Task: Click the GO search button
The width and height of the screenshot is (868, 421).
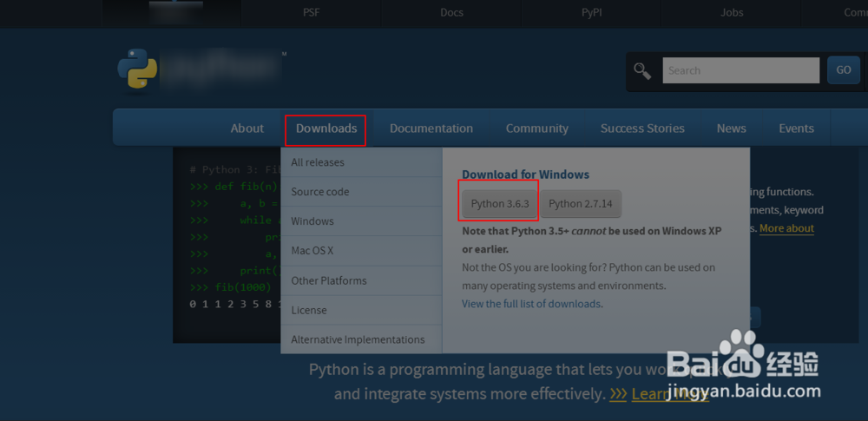Action: (x=844, y=70)
